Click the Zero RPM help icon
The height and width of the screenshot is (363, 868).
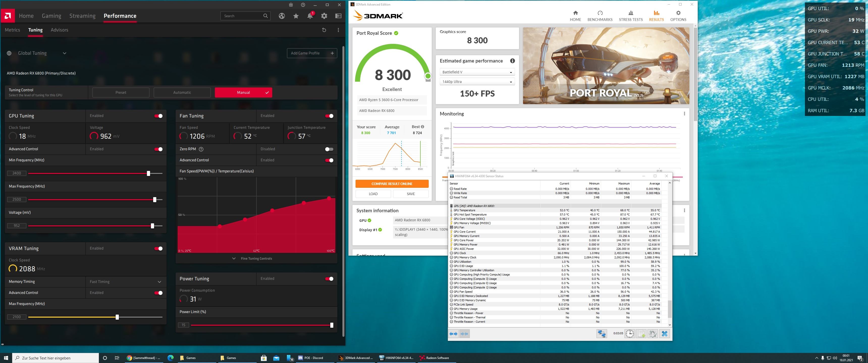(201, 149)
